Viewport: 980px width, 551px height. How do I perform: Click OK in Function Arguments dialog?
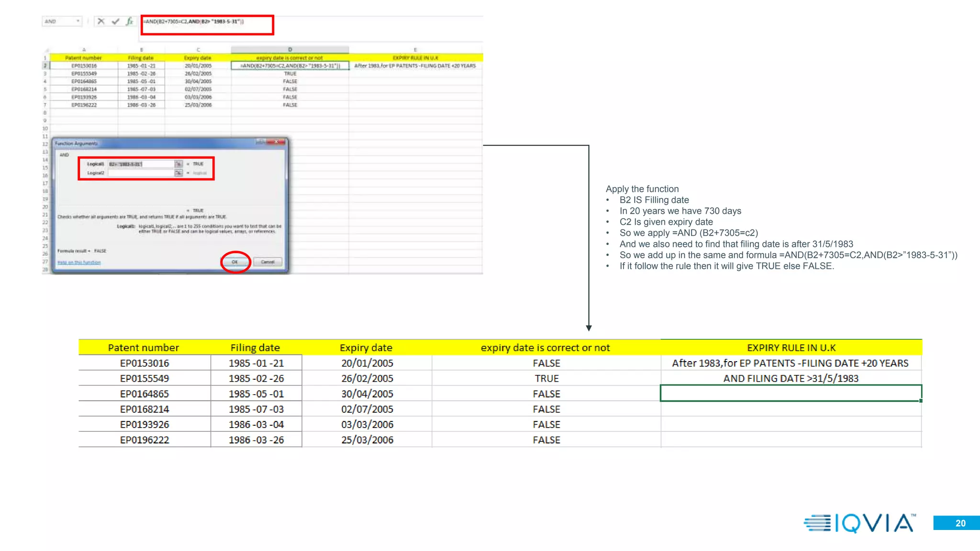point(235,262)
